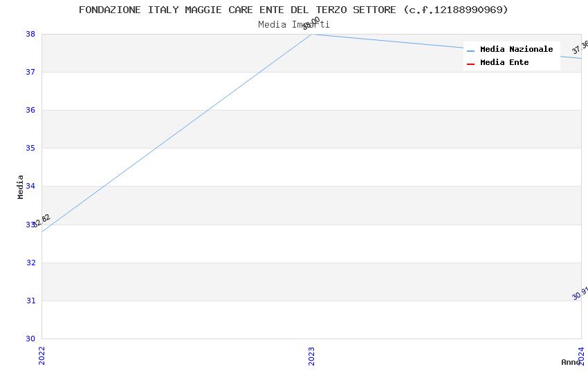
Task: Click the 38.00 data label at the peak
Action: tap(311, 23)
